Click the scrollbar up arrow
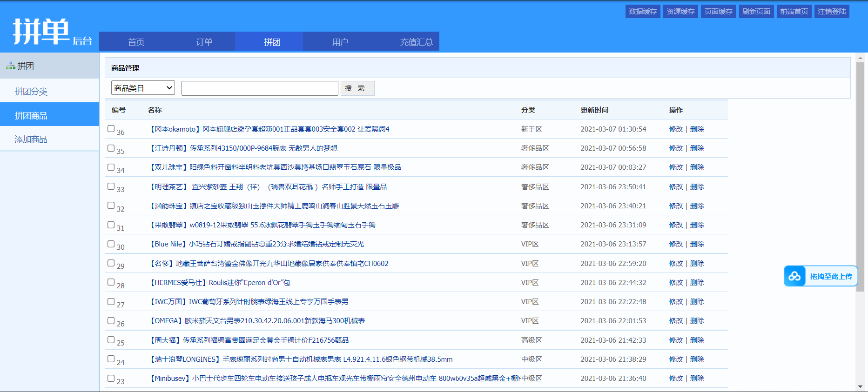Viewport: 868px width, 392px height. click(x=860, y=57)
